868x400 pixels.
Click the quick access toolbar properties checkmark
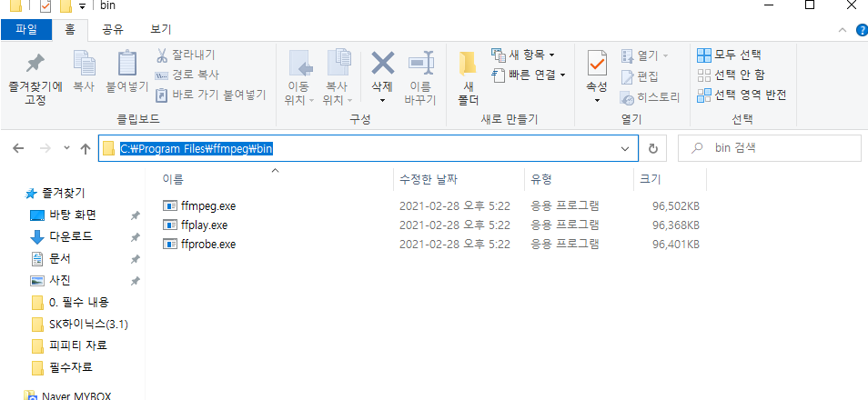click(x=45, y=6)
